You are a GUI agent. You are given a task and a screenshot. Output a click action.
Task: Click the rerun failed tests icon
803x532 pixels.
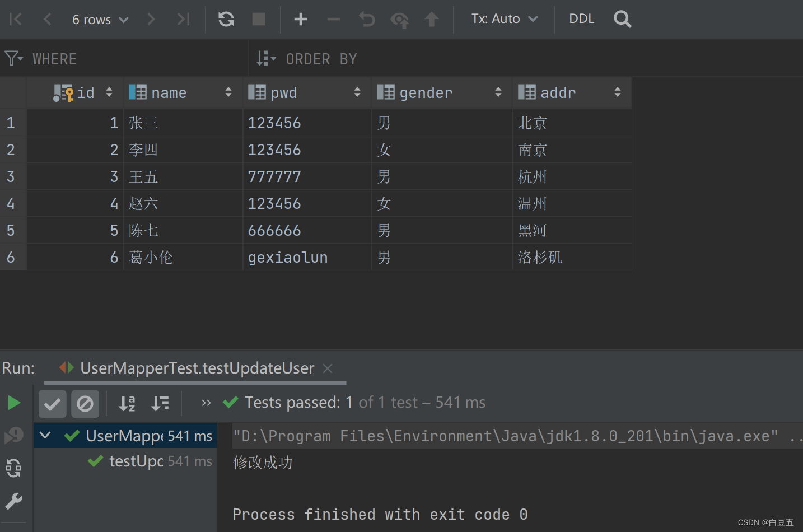pos(14,435)
